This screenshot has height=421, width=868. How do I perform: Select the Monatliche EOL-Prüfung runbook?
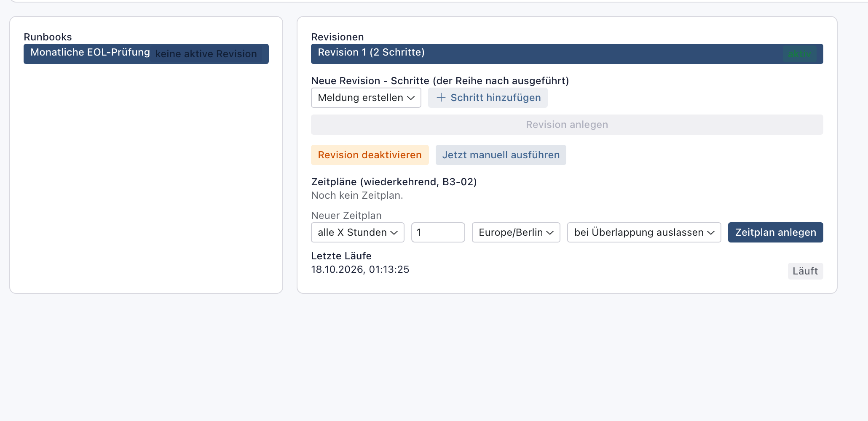[146, 54]
